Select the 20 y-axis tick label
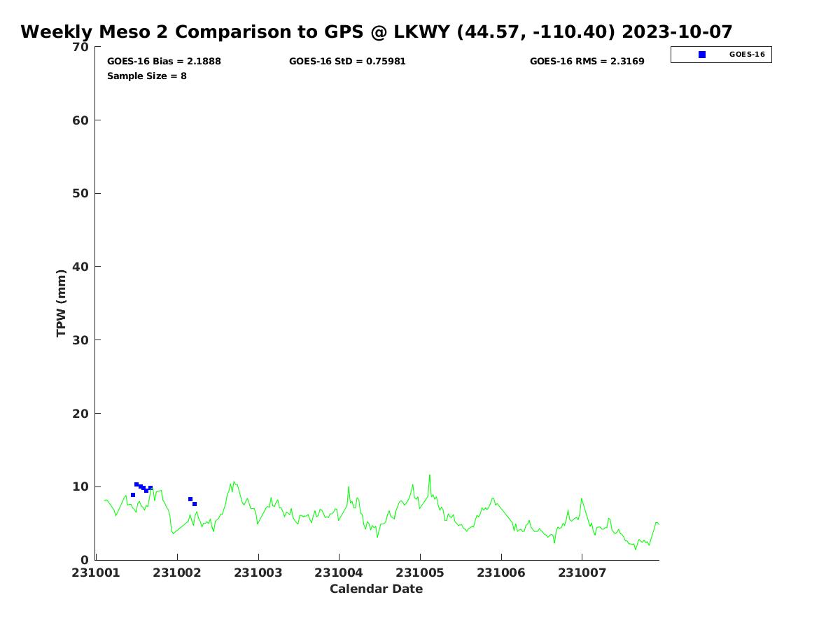 (x=80, y=414)
